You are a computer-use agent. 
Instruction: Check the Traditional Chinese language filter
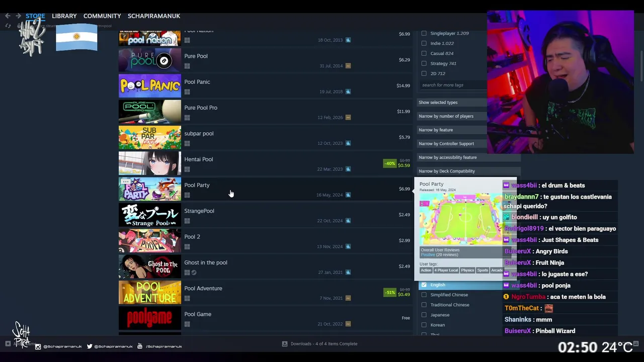tap(424, 305)
